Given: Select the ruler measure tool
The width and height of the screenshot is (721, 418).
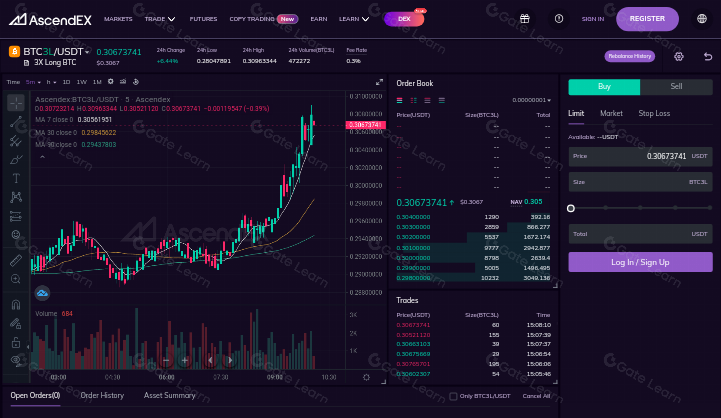Looking at the screenshot, I should [16, 260].
